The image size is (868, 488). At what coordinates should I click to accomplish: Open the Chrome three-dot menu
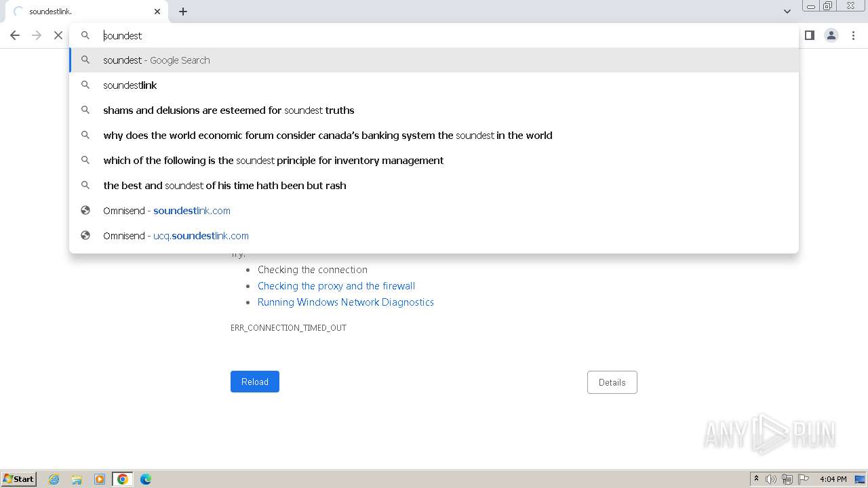[853, 35]
